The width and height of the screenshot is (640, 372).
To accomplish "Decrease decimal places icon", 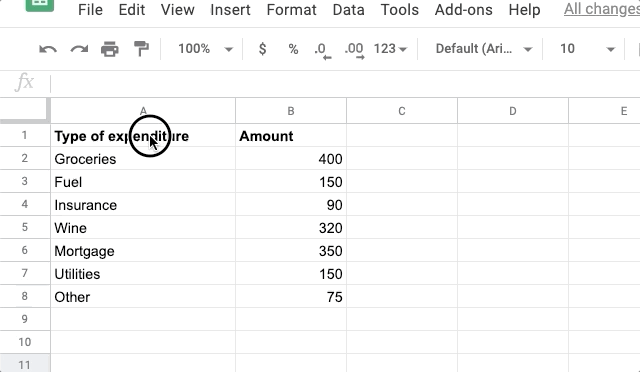I will coord(322,51).
